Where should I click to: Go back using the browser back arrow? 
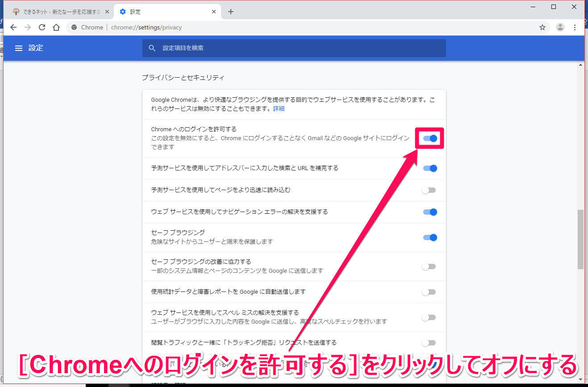[x=13, y=27]
